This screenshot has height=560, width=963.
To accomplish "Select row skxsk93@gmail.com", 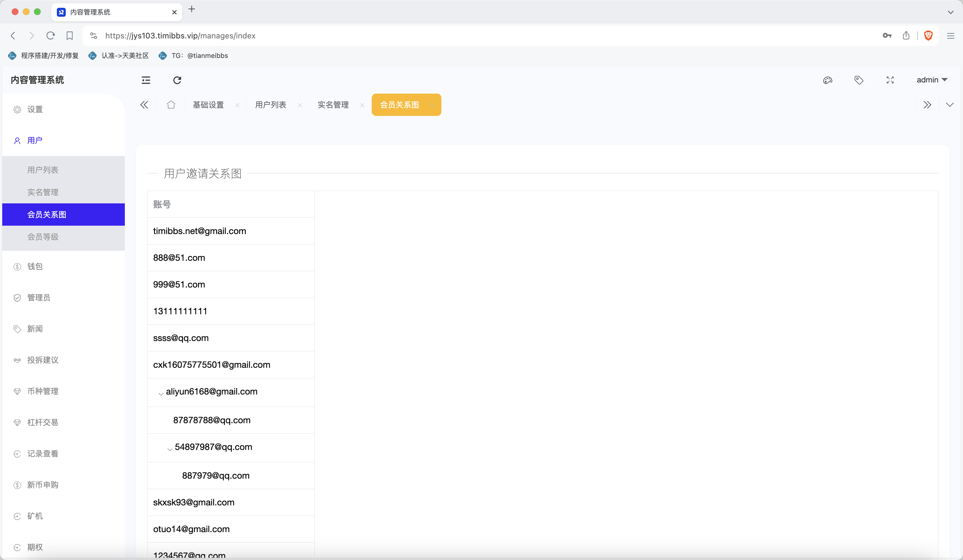I will tap(231, 502).
